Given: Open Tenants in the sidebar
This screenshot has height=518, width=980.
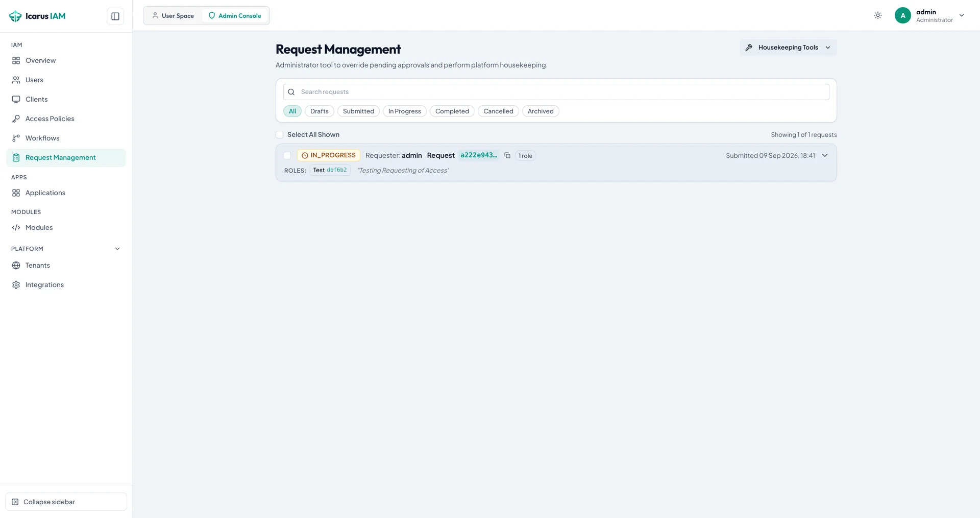Looking at the screenshot, I should tap(66, 265).
